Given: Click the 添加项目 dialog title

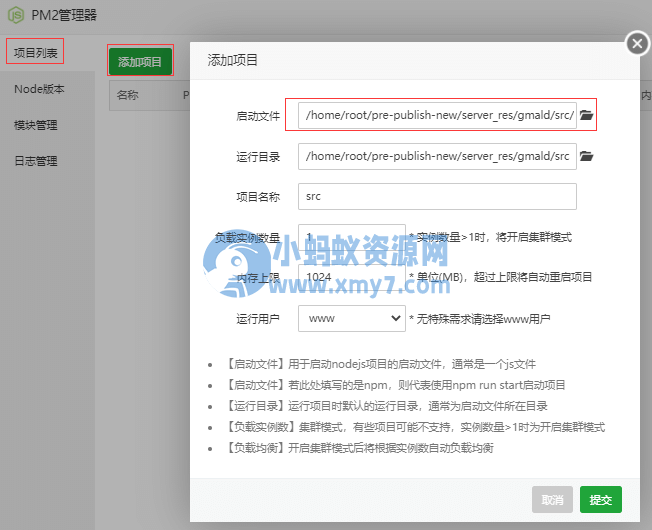Looking at the screenshot, I should [232, 60].
